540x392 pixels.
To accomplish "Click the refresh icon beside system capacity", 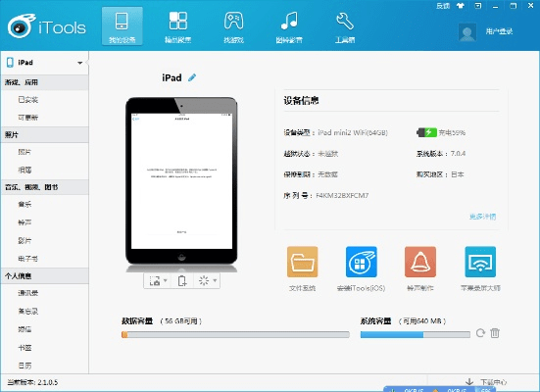I will [x=480, y=333].
